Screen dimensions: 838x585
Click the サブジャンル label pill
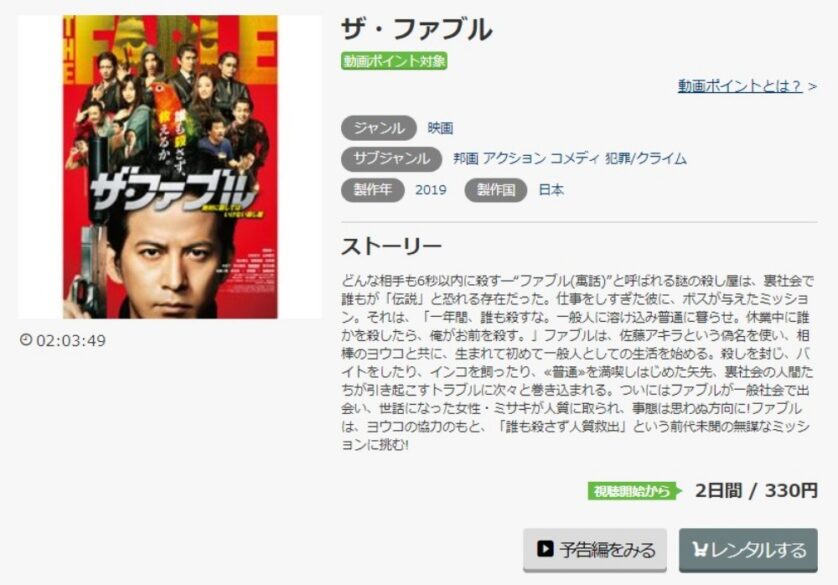click(x=392, y=159)
